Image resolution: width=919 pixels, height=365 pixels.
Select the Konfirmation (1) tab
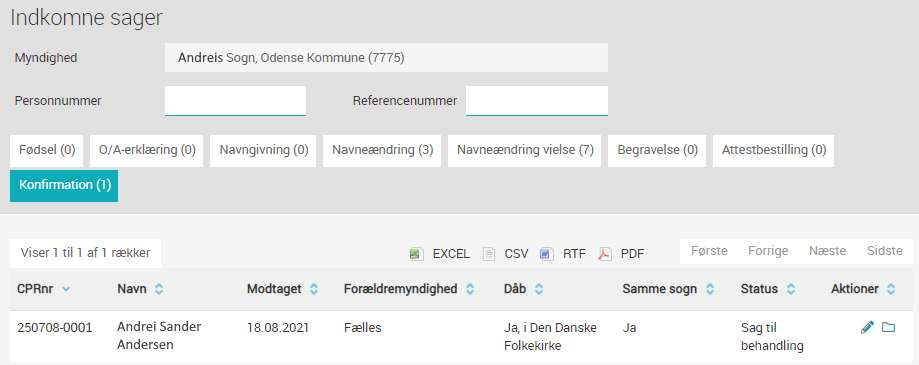coord(64,186)
